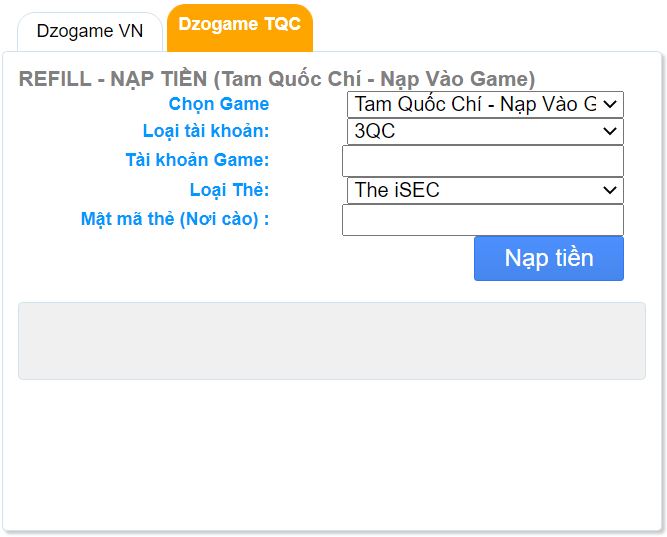Click the Mật mã thẻ (Nơi cào) label
The height and width of the screenshot is (537, 667).
[x=175, y=219]
